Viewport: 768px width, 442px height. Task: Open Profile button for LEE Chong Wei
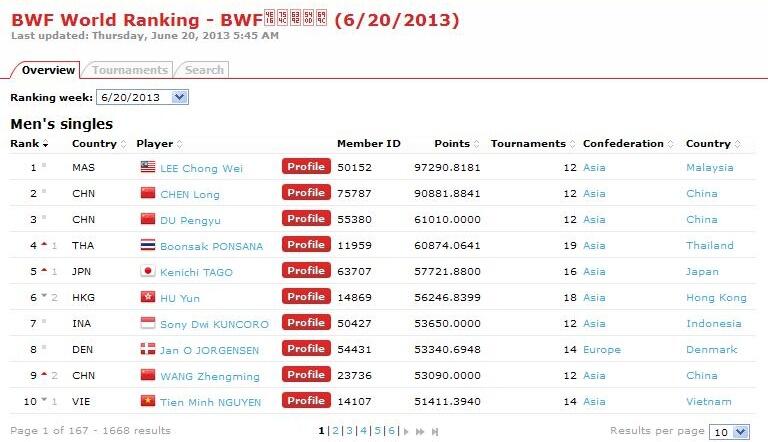pos(306,167)
